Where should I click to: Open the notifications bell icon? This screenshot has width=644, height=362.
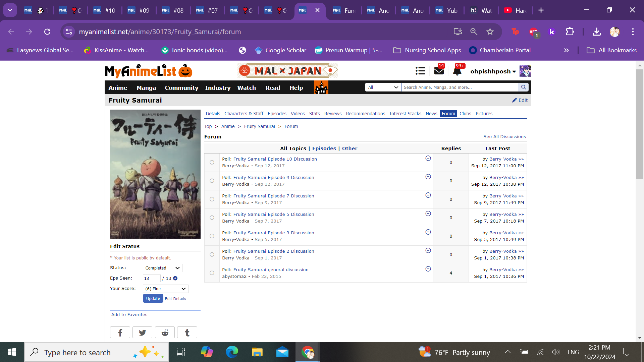[x=457, y=71]
